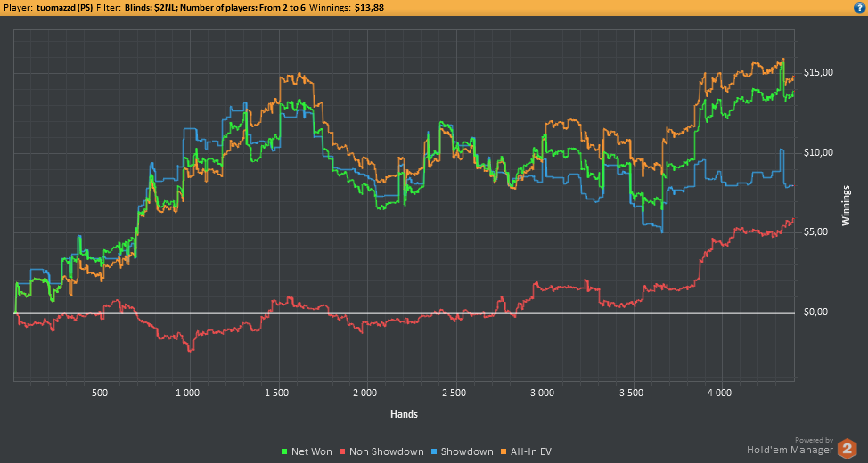Toggle the Showdown legend entry
The height and width of the screenshot is (463, 868).
pos(463,451)
